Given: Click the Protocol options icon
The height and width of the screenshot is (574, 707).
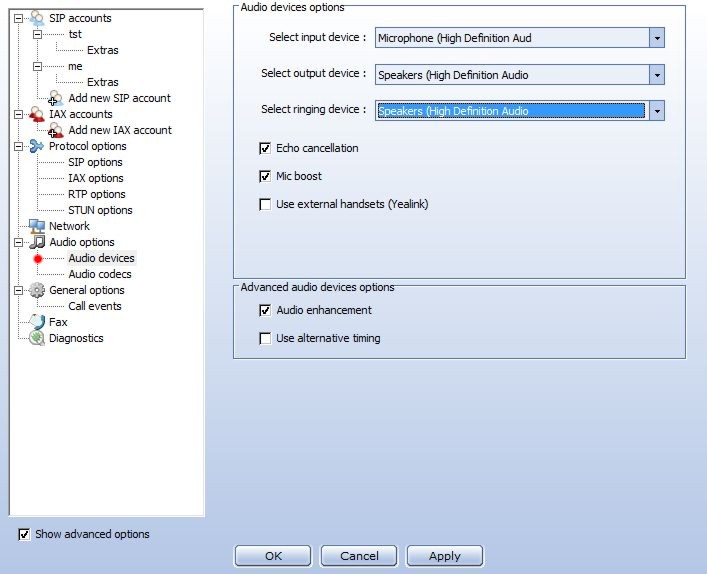Looking at the screenshot, I should 37,146.
